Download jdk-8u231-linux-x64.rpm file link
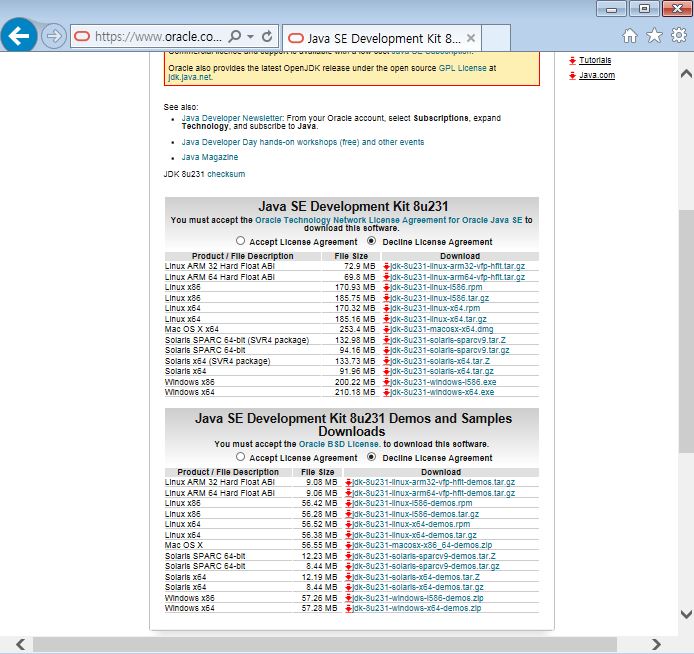The height and width of the screenshot is (654, 694). tap(435, 308)
